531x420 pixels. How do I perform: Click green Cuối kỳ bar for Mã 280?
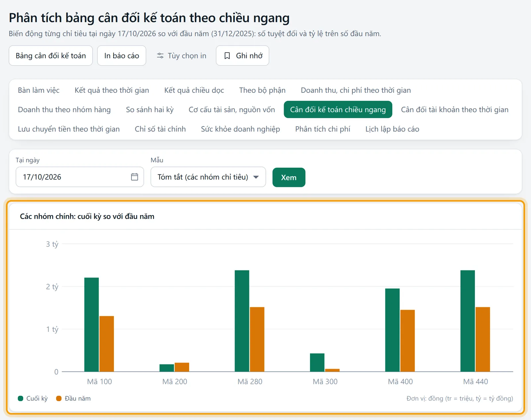(242, 321)
